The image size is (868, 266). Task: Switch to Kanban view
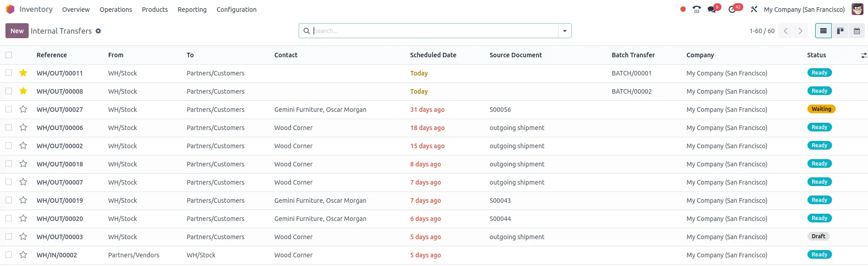tap(840, 31)
